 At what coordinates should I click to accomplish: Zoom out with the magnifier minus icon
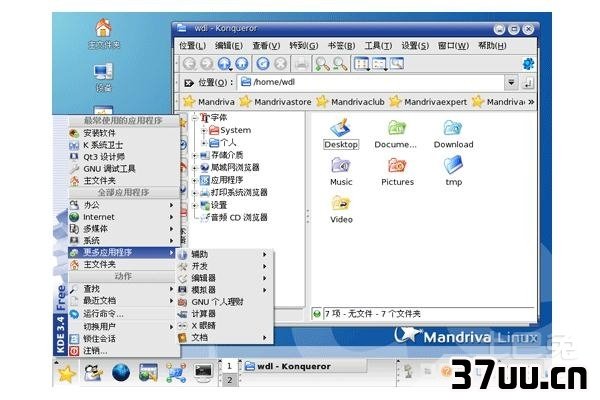(x=340, y=64)
